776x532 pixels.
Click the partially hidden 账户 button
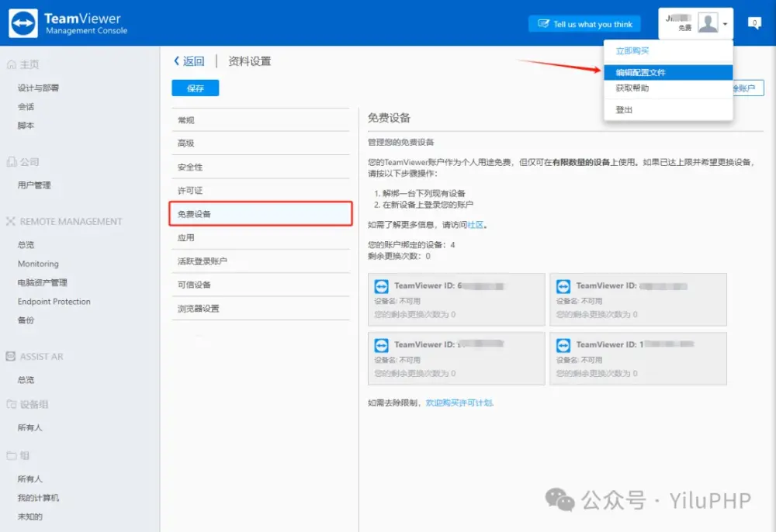point(747,88)
